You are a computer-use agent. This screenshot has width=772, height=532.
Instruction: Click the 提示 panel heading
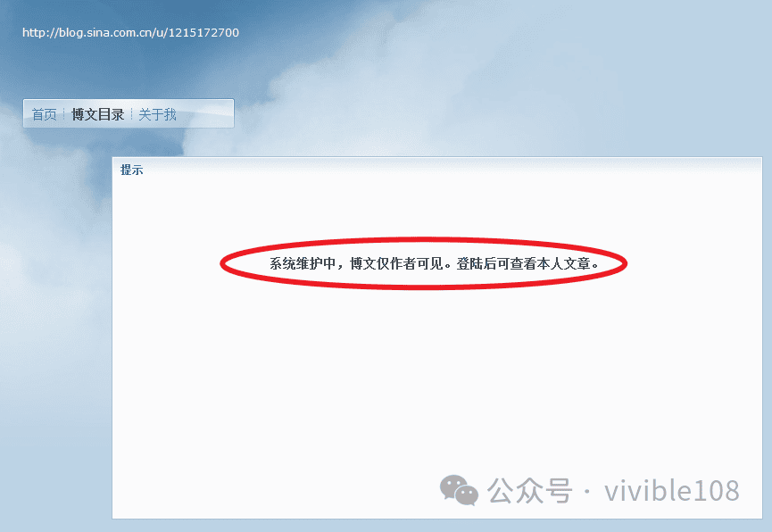(131, 170)
